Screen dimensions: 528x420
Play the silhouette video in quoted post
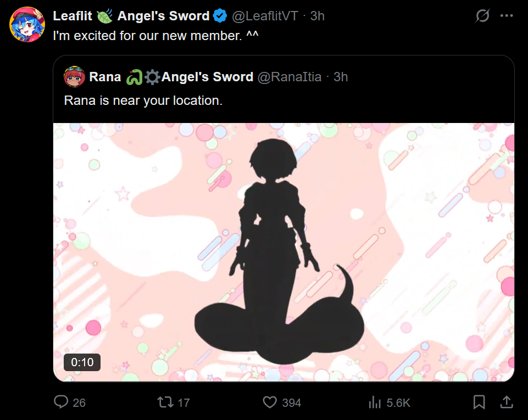pos(284,252)
